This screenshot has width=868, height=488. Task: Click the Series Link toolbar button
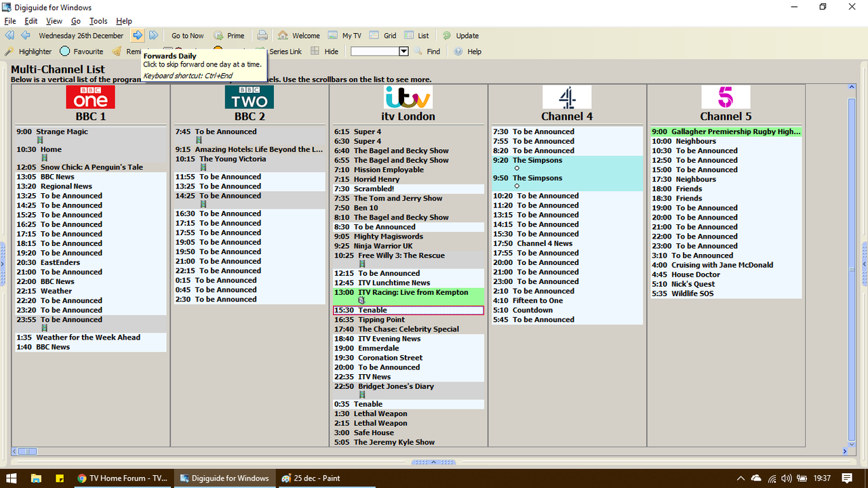[x=285, y=52]
